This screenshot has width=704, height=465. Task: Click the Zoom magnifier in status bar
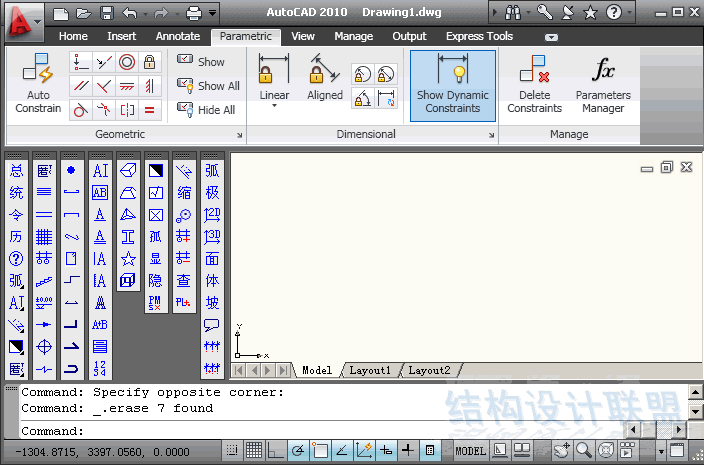[x=584, y=450]
